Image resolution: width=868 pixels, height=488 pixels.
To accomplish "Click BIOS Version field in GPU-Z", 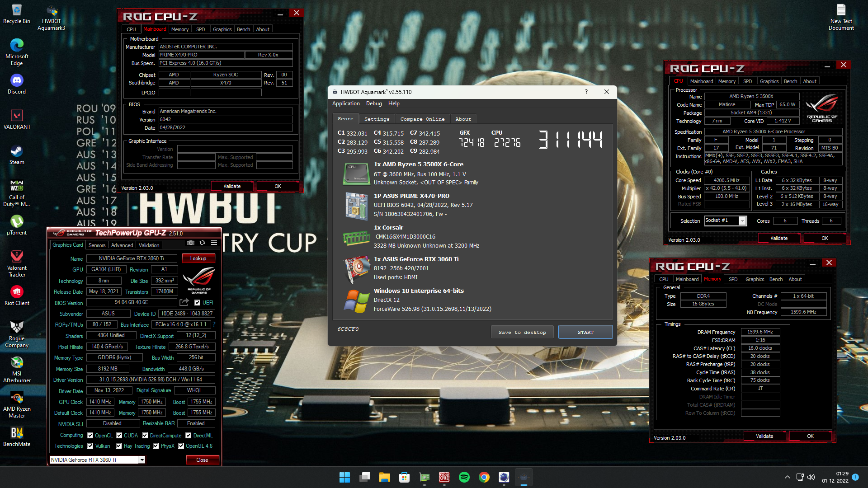I will tap(131, 303).
